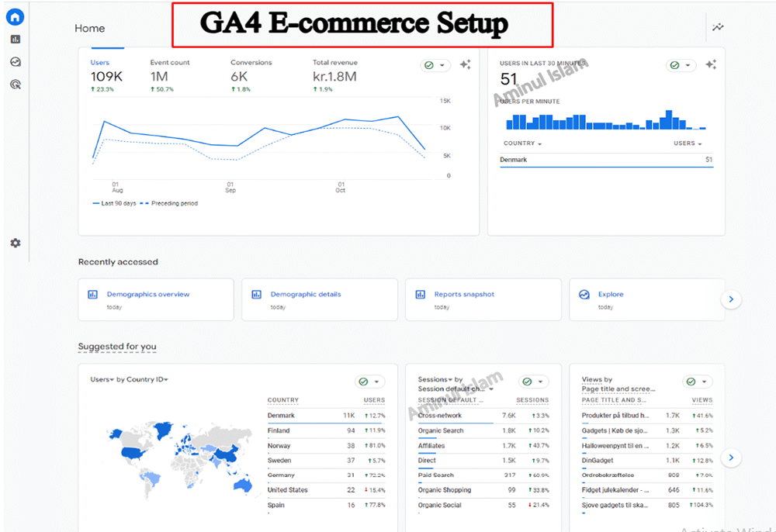Change the Sessions metric dropdown

(x=435, y=380)
